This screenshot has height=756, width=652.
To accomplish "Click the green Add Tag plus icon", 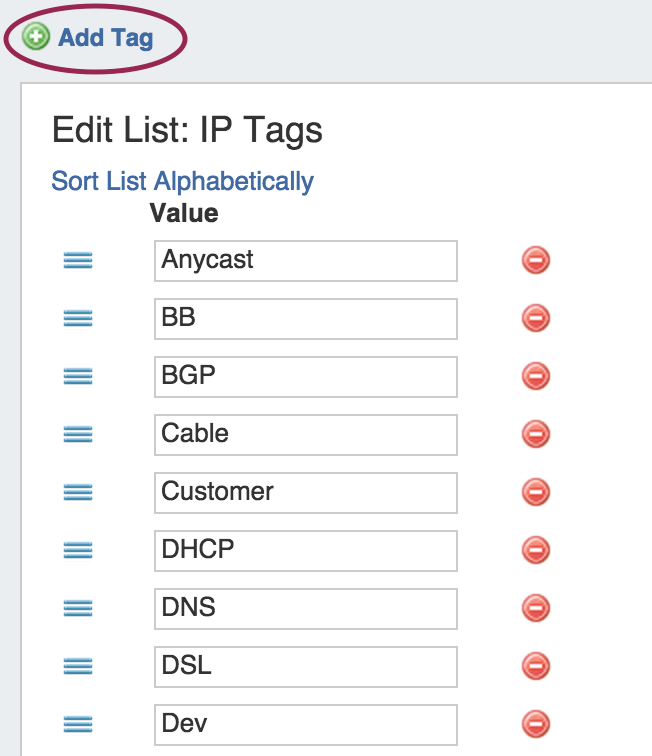I will pos(37,38).
